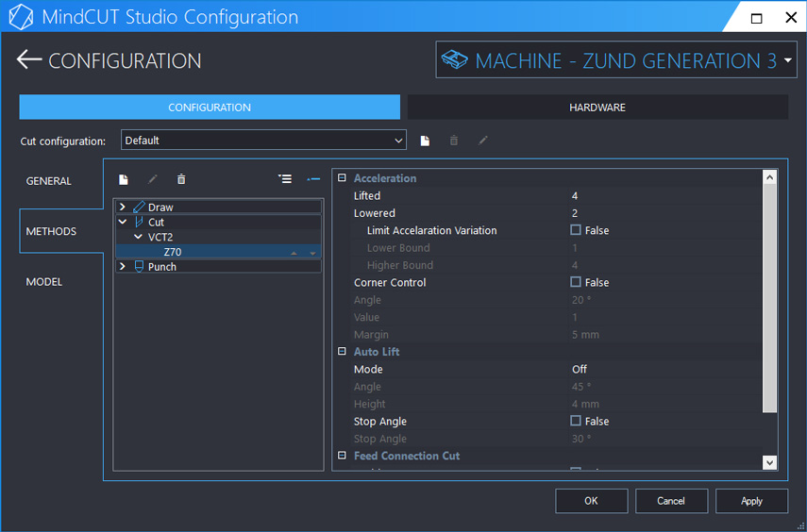Click the Punch tree item label
The width and height of the screenshot is (807, 532).
point(162,267)
